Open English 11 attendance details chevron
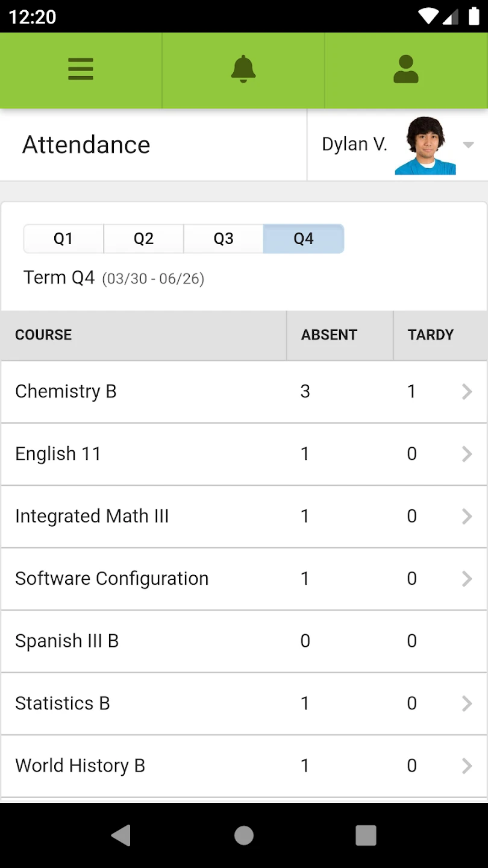The width and height of the screenshot is (488, 868). (x=466, y=454)
